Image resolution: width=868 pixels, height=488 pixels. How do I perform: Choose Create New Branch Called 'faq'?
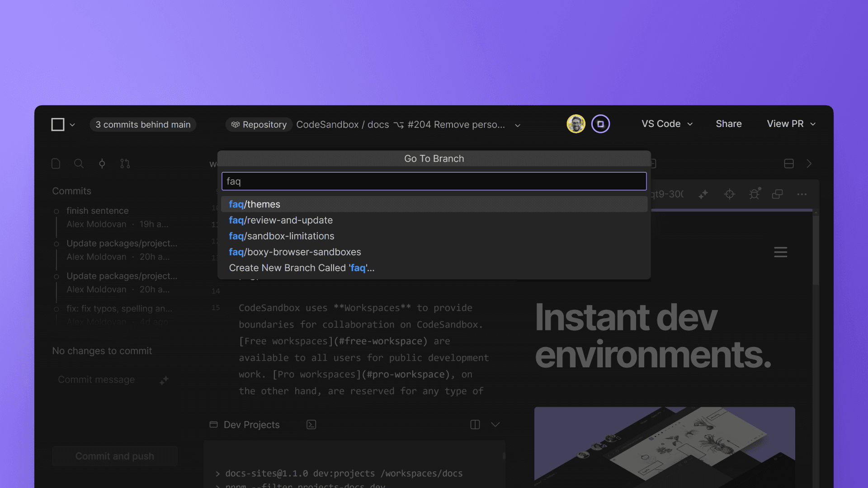[302, 268]
